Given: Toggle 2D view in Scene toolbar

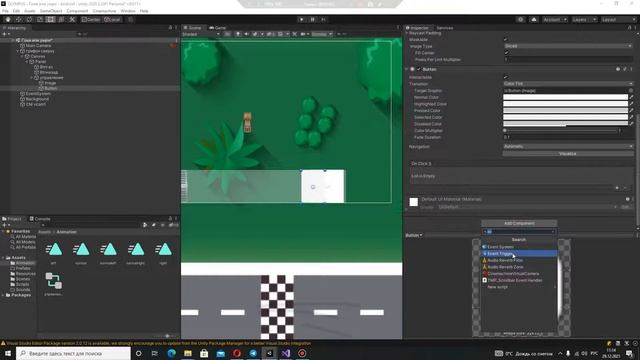Looking at the screenshot, I should [228, 34].
